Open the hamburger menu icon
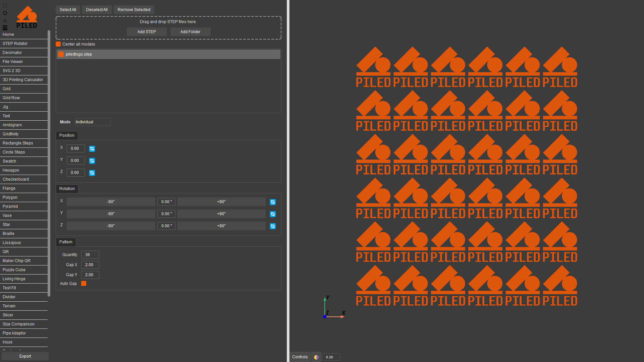Image resolution: width=644 pixels, height=362 pixels. 5,28
